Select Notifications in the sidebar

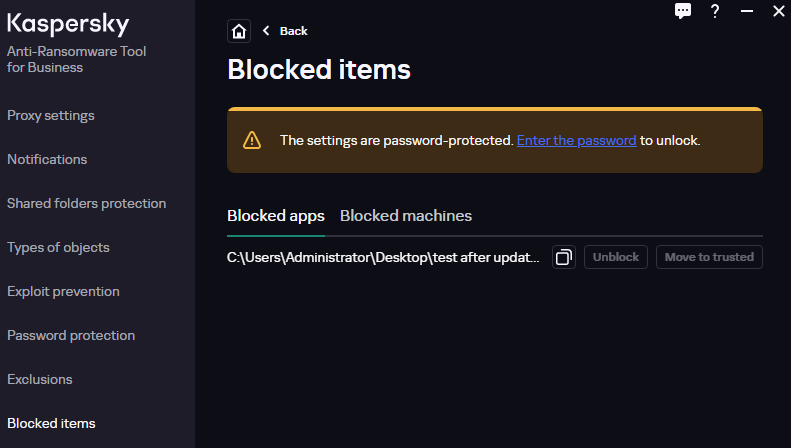click(x=47, y=159)
